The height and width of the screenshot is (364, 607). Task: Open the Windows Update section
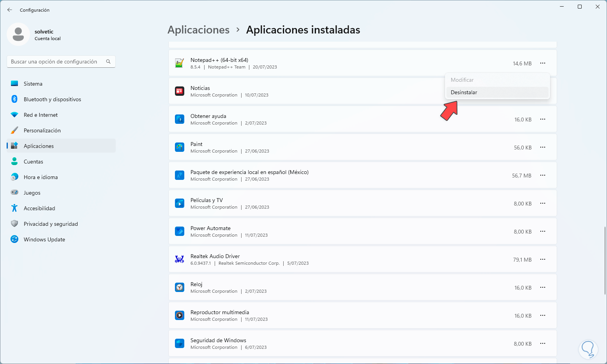(44, 239)
